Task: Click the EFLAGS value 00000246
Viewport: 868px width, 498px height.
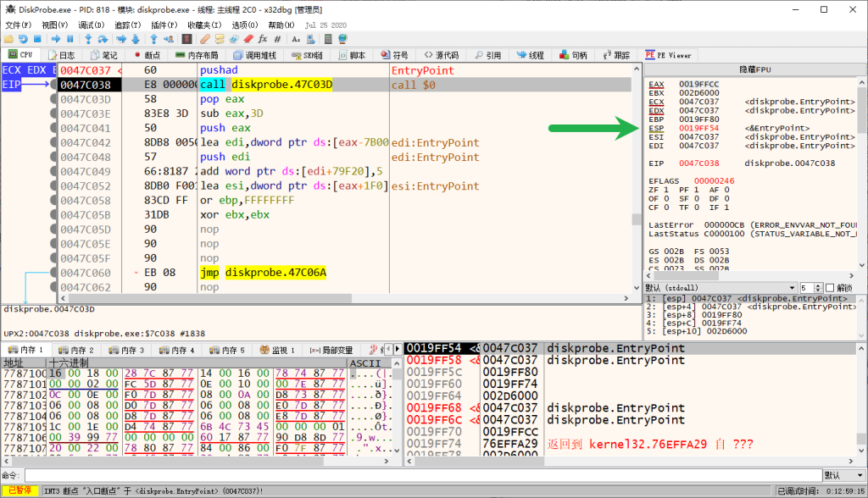Action: click(714, 181)
